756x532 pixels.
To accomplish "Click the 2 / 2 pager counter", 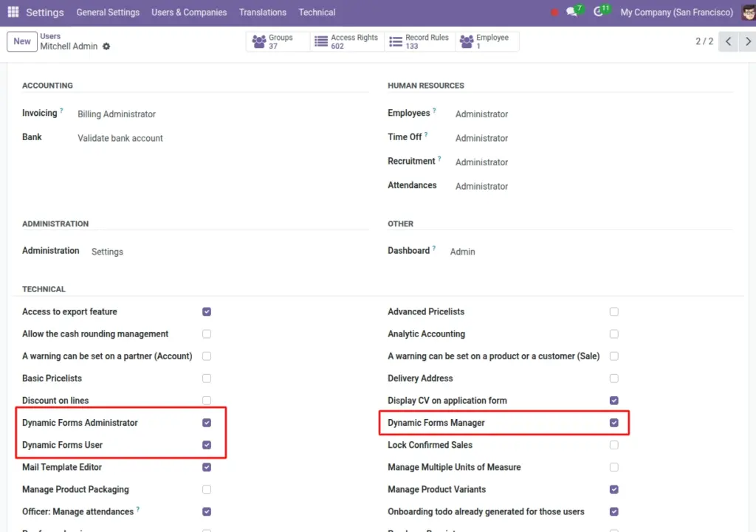I will 704,41.
